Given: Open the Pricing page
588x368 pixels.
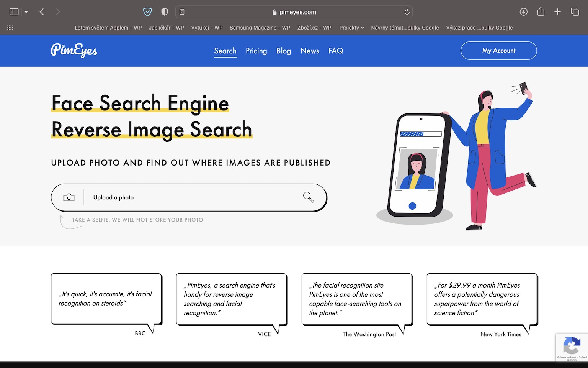Looking at the screenshot, I should (x=256, y=51).
